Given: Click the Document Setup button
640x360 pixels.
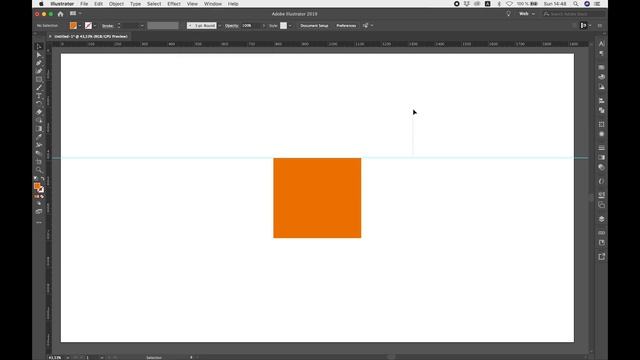Looking at the screenshot, I should click(314, 26).
